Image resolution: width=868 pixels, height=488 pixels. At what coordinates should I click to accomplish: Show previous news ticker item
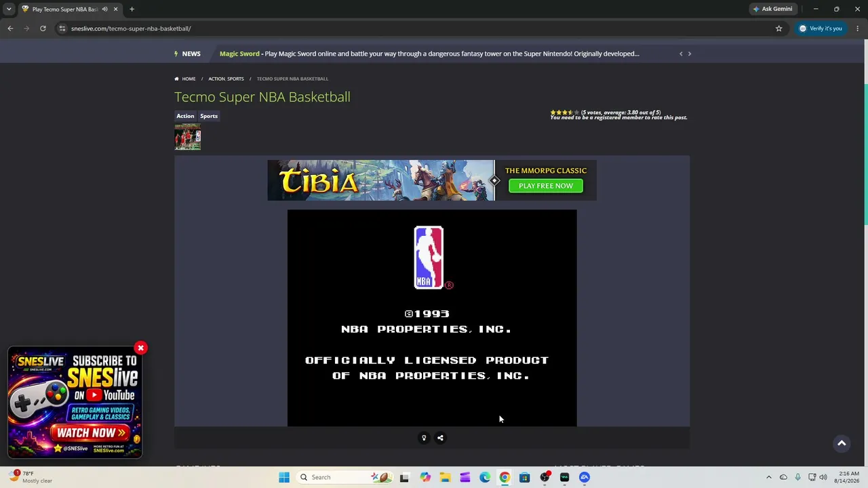(x=681, y=54)
